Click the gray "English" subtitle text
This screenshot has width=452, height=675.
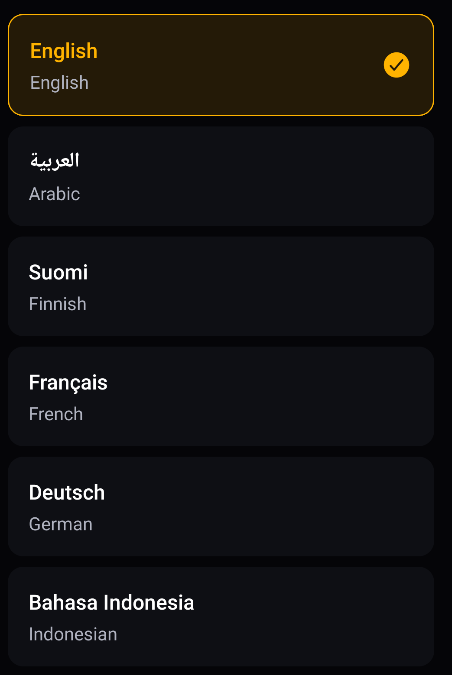(59, 83)
